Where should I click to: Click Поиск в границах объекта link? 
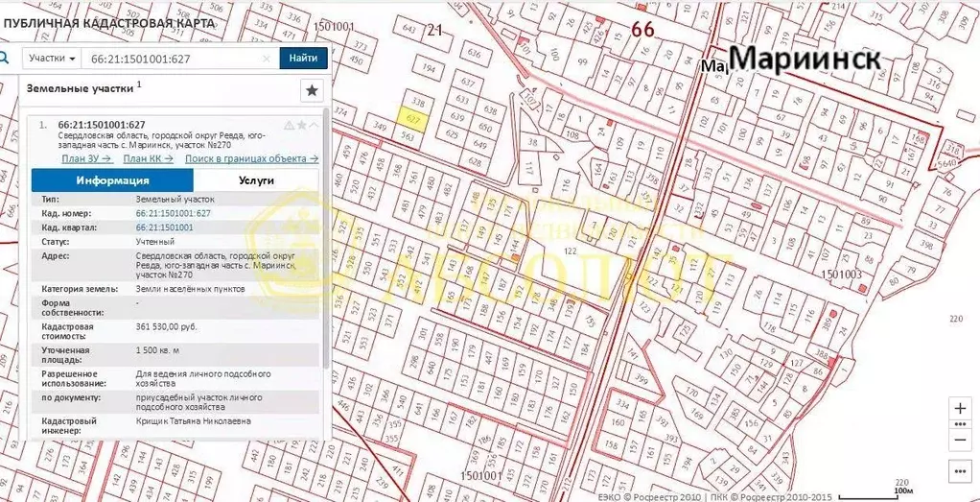(251, 158)
